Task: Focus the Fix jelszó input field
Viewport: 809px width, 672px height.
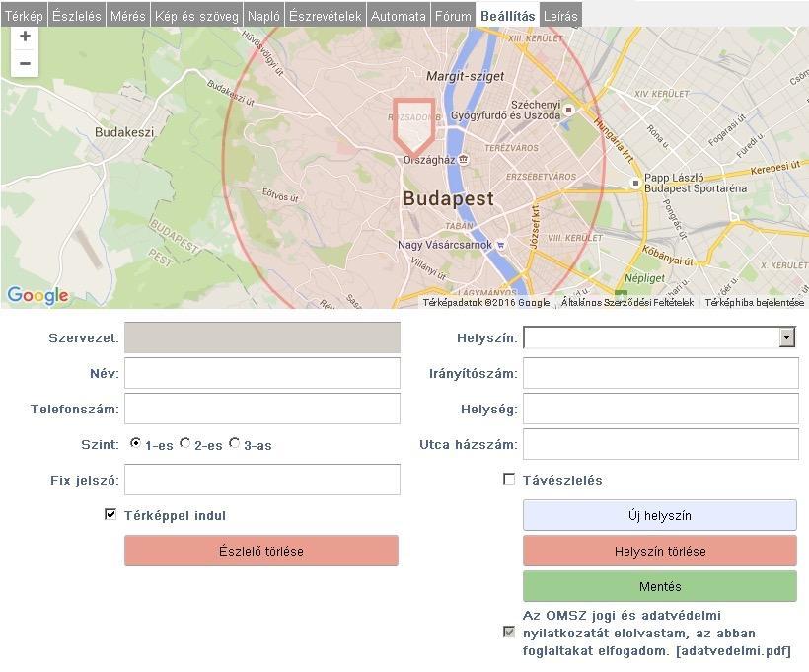Action: (x=262, y=480)
